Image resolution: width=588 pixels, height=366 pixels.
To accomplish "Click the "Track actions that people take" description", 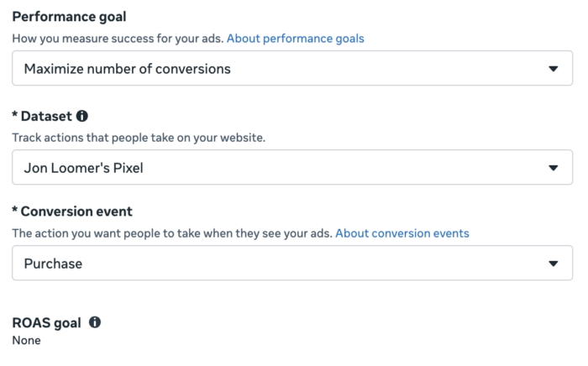I will click(139, 138).
